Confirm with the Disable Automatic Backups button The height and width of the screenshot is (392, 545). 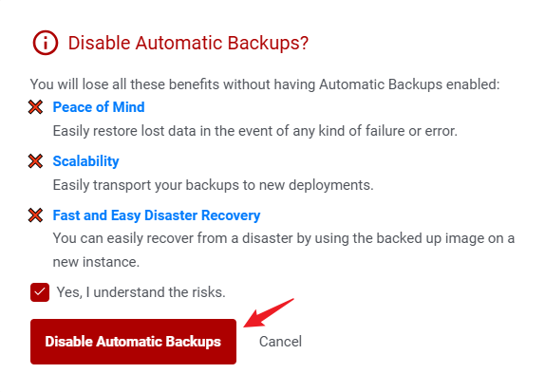pos(134,342)
